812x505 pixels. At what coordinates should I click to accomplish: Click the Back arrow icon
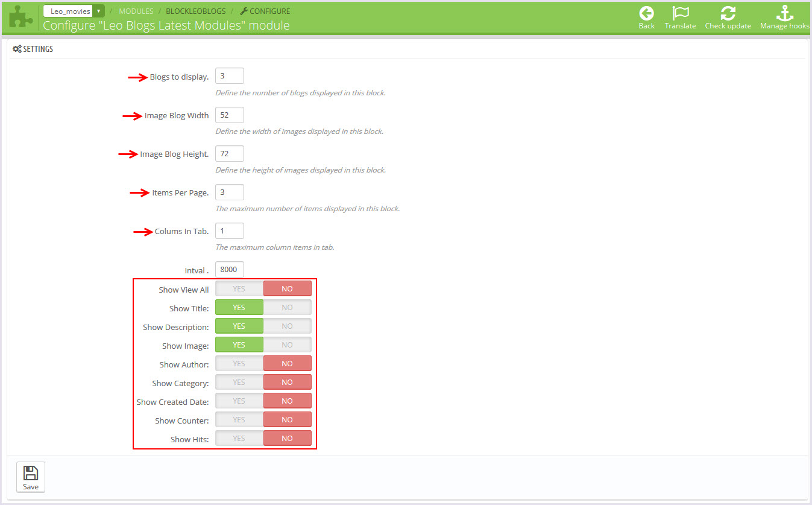click(x=647, y=13)
